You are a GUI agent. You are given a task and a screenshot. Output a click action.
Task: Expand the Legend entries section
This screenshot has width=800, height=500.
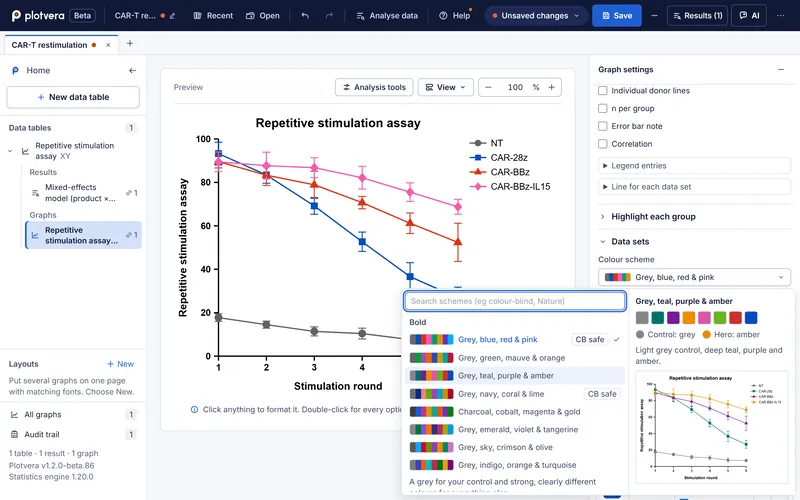point(694,166)
